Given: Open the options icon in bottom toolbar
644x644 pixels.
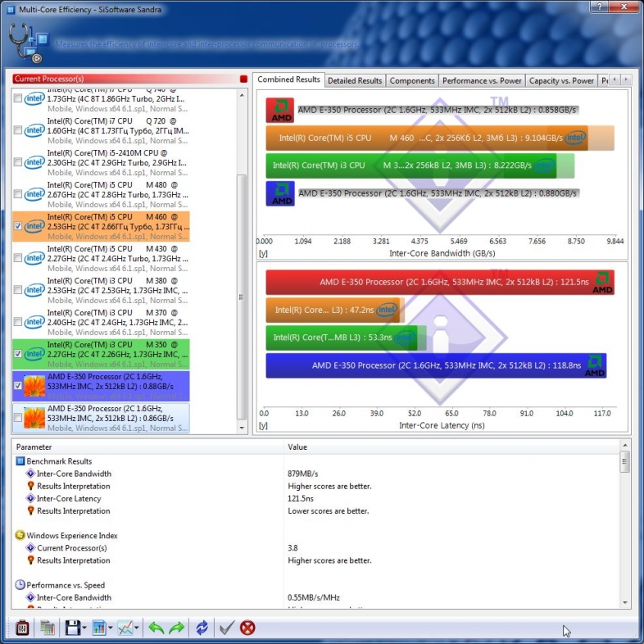Looking at the screenshot, I should [22, 628].
